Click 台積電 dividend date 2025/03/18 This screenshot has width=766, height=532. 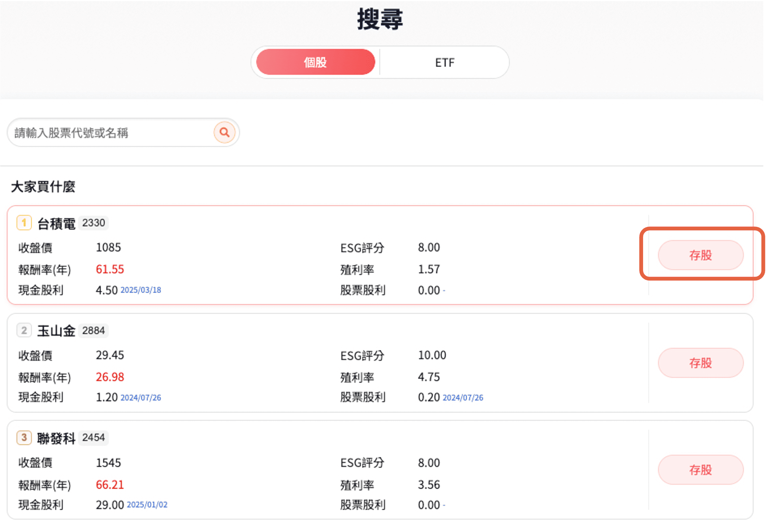(141, 290)
